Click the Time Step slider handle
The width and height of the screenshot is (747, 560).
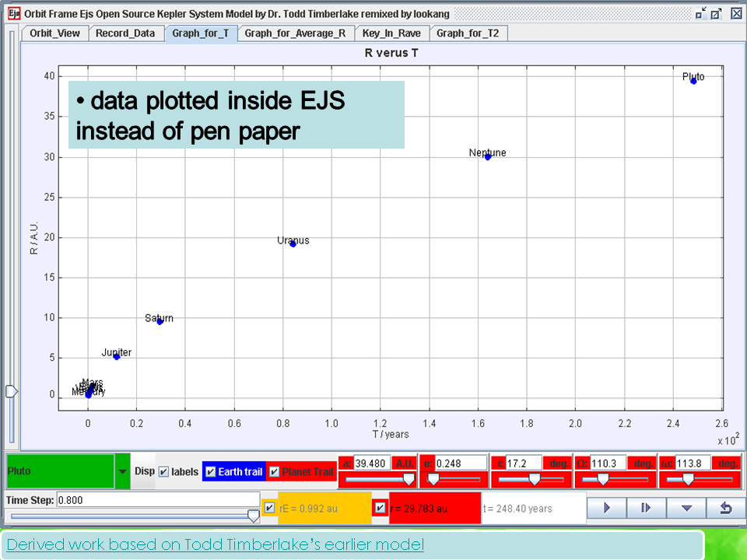pos(254,516)
